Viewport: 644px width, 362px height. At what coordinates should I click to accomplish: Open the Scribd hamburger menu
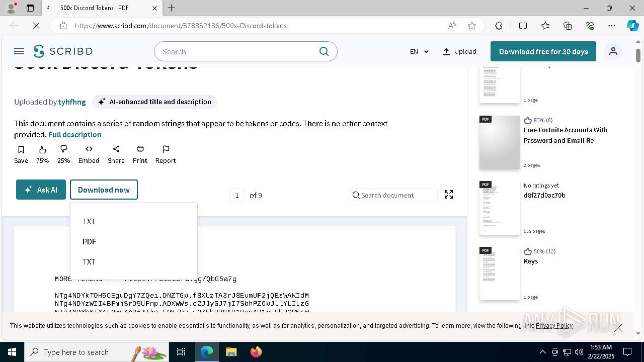(x=19, y=51)
